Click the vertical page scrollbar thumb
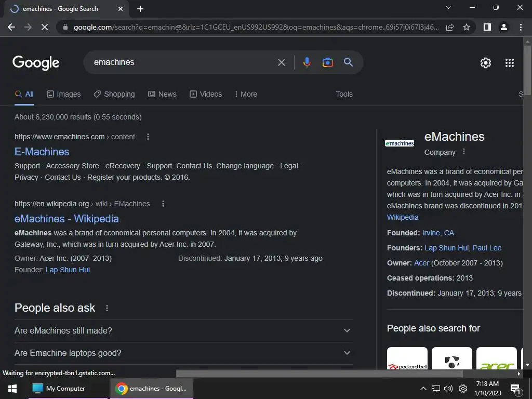Viewport: 532px width, 399px height. pyautogui.click(x=527, y=70)
